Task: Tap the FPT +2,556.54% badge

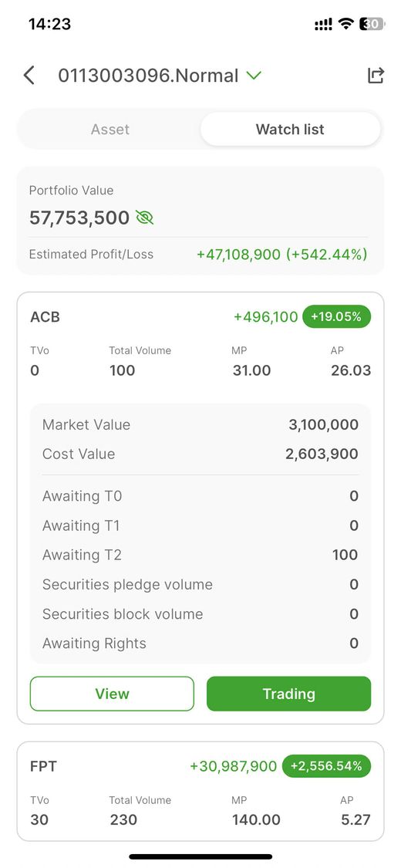Action: tap(326, 766)
